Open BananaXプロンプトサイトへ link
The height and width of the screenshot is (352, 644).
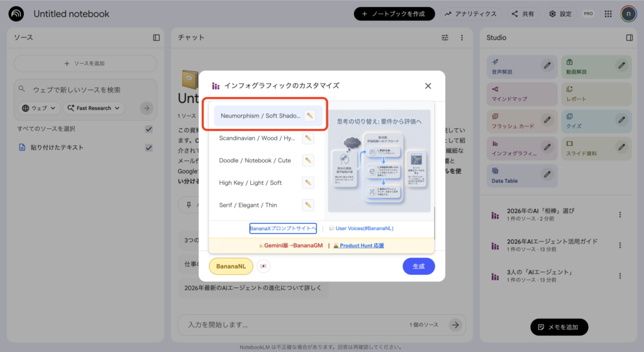tap(282, 228)
